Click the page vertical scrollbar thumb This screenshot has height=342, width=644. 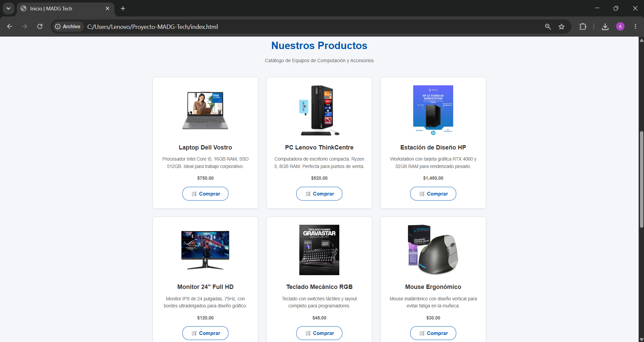pos(641,179)
